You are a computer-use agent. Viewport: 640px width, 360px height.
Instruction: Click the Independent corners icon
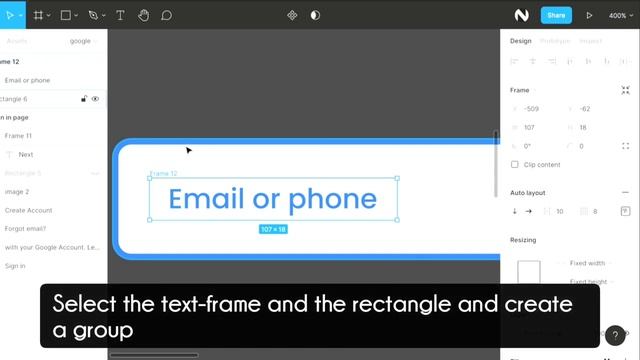(625, 146)
